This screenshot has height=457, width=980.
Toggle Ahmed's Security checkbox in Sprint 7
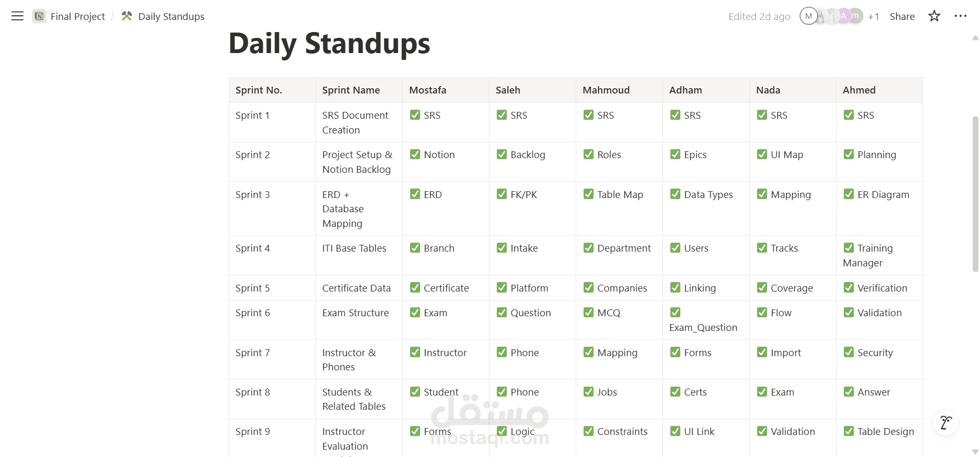point(849,352)
